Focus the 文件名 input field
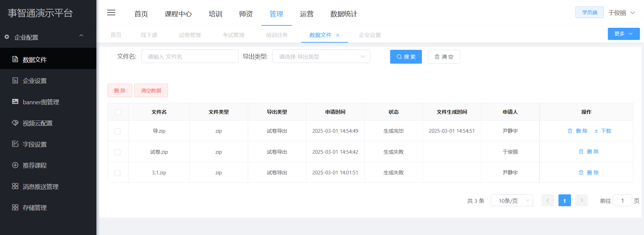Viewport: 644px width, 235px height. coord(190,57)
